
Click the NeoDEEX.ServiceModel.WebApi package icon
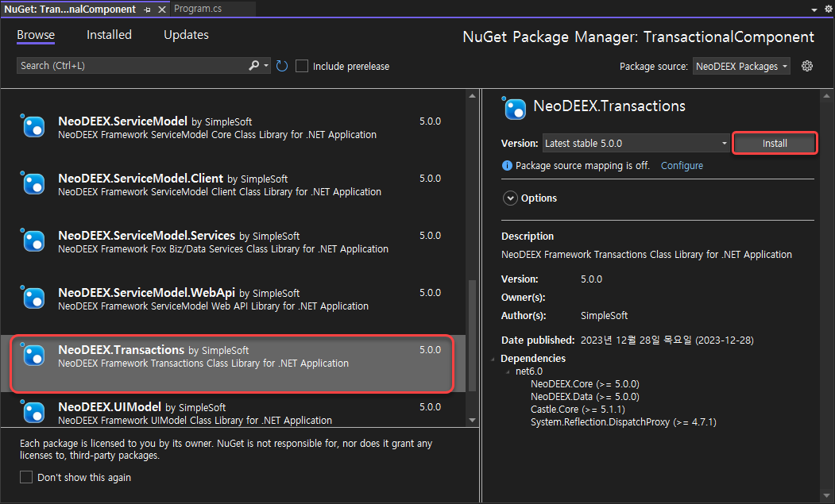pyautogui.click(x=33, y=298)
